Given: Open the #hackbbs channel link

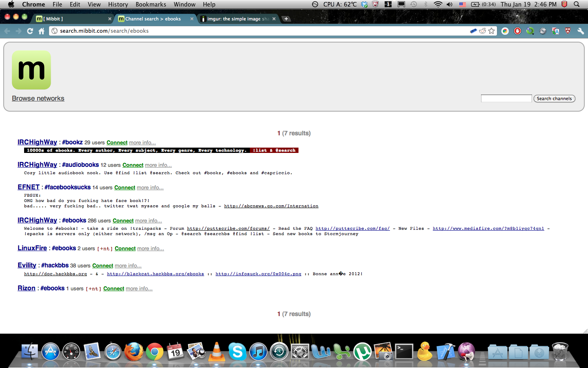Looking at the screenshot, I should 55,265.
